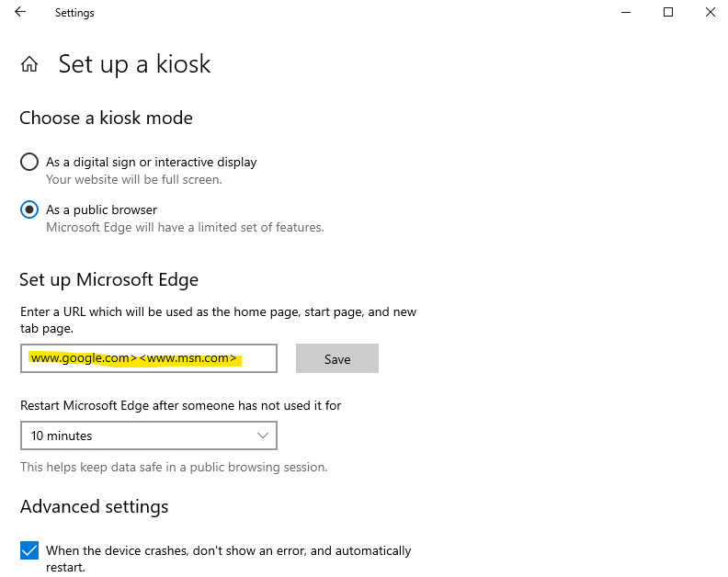
Task: Click the back arrow in Settings title bar
Action: click(20, 12)
